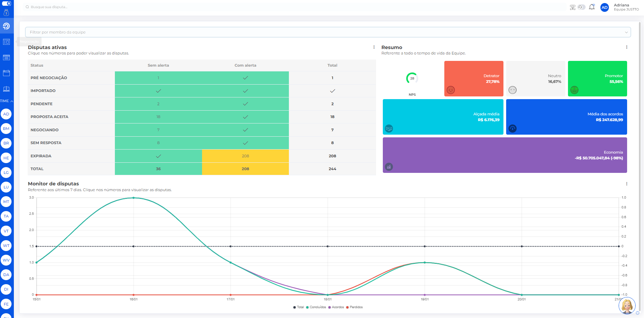This screenshot has height=318, width=644.
Task: Open the notifications bell
Action: 592,7
